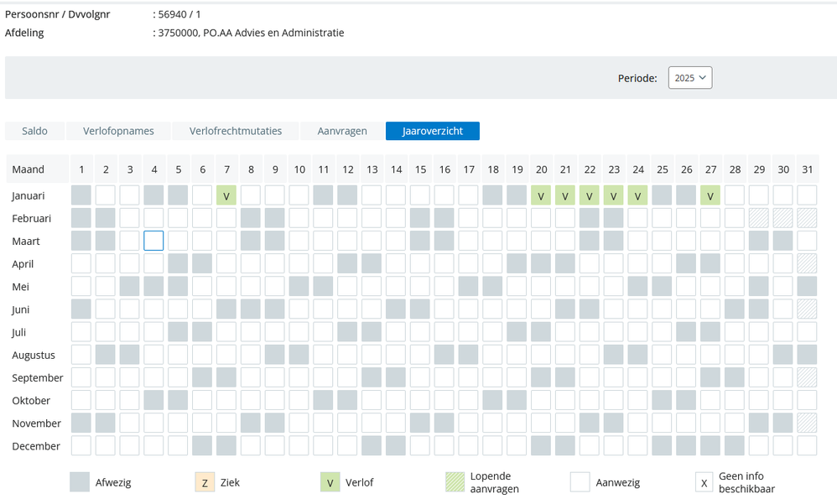Image resolution: width=837 pixels, height=504 pixels.
Task: Click the highlighted Maart 4 cell
Action: click(x=153, y=241)
